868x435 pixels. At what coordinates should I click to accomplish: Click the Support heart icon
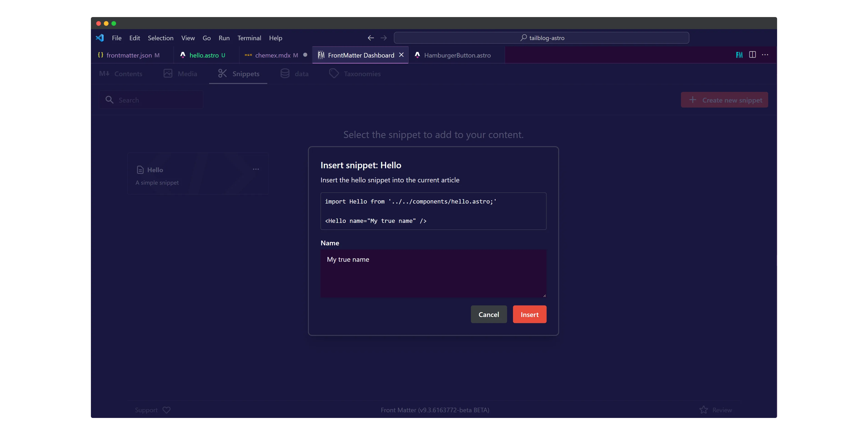pos(166,410)
